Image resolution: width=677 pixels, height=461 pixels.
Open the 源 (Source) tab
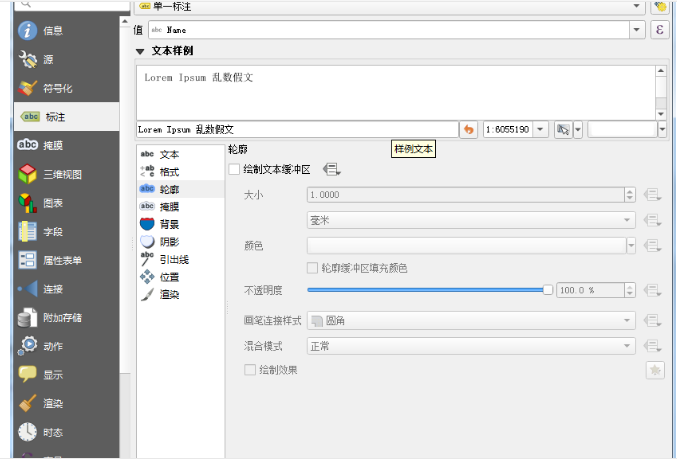[x=66, y=60]
